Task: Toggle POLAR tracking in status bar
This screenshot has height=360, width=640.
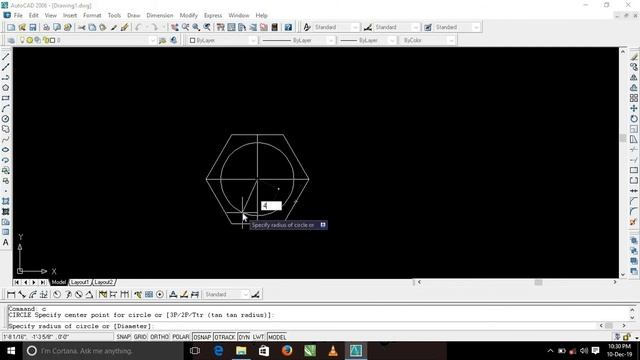Action: tap(181, 337)
